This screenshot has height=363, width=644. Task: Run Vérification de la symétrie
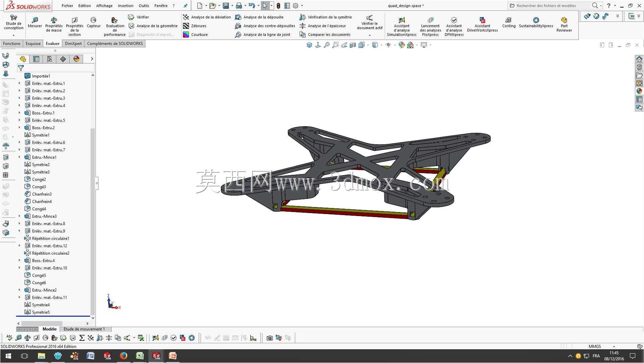(326, 17)
